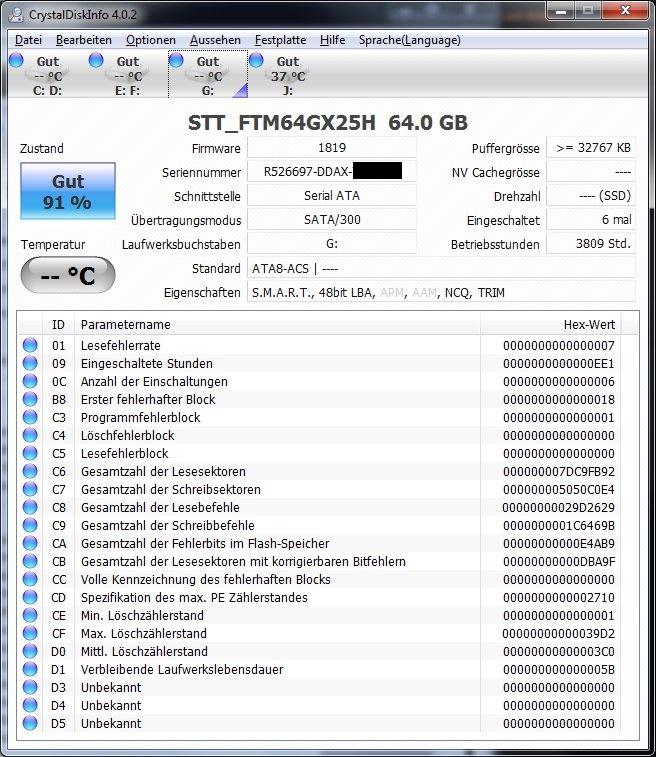Click the Übertragungsmodus field SATA/300
The height and width of the screenshot is (757, 656).
pos(332,220)
